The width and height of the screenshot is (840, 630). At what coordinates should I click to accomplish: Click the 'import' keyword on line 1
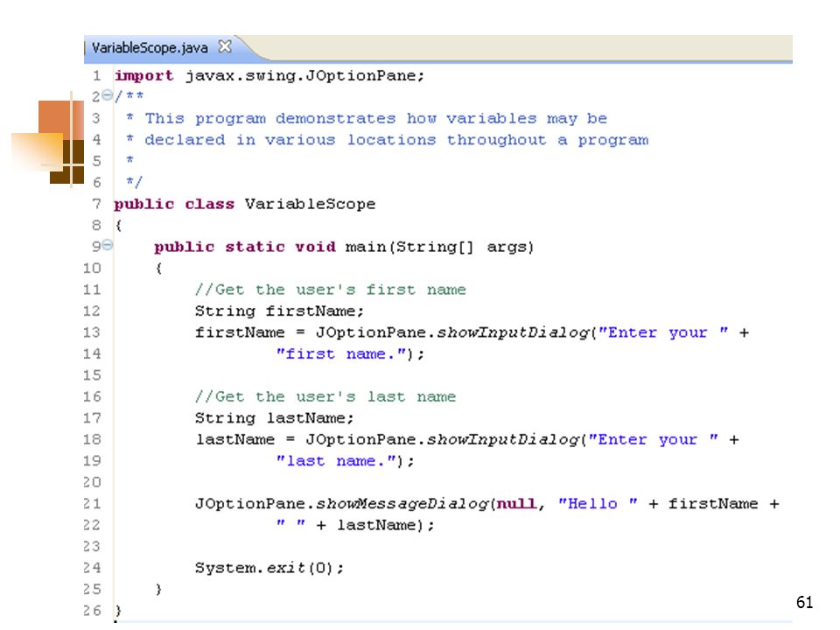(144, 76)
